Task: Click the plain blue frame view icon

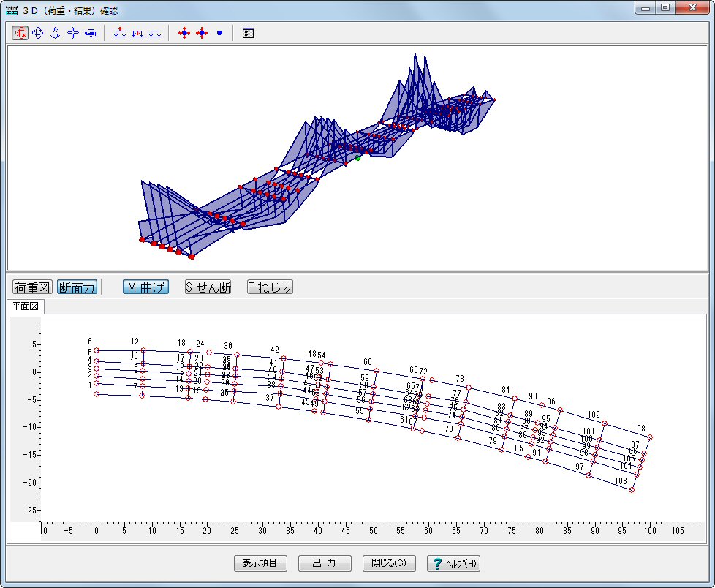Action: 154,33
